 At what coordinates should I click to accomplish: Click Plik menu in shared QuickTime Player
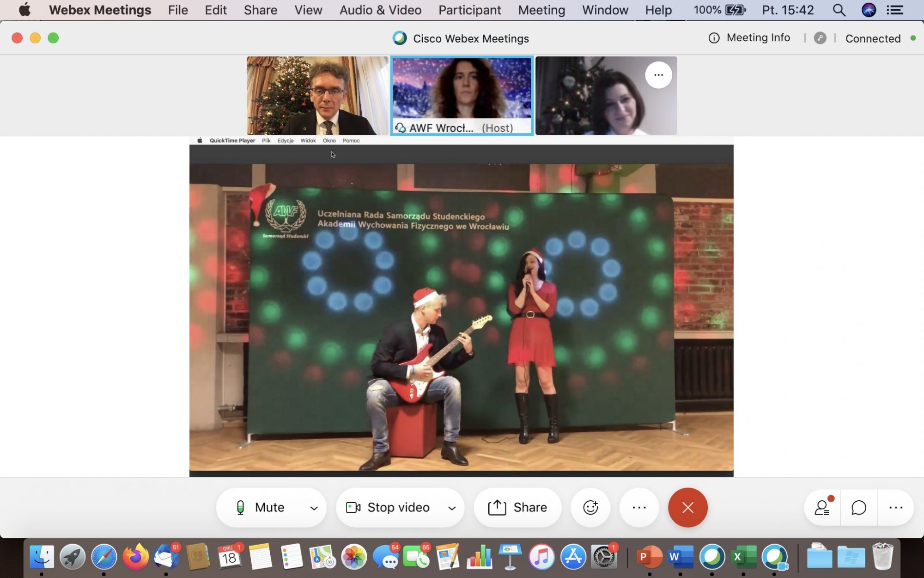click(x=266, y=141)
